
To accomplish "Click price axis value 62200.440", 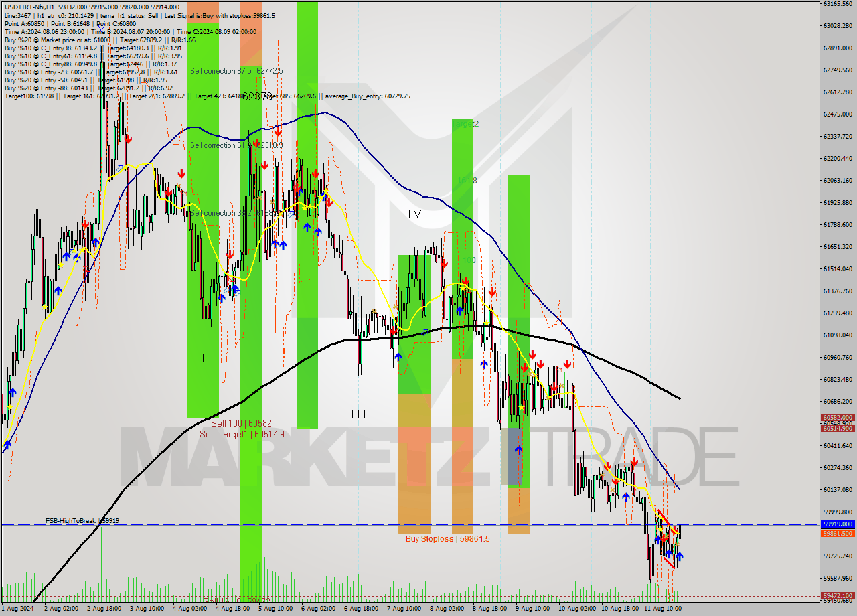I will (837, 158).
